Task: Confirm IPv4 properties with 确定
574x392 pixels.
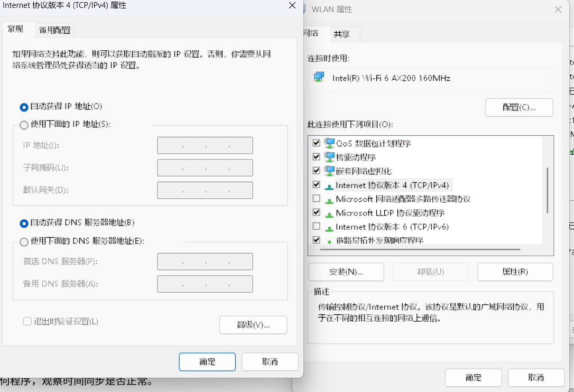Action: tap(207, 361)
